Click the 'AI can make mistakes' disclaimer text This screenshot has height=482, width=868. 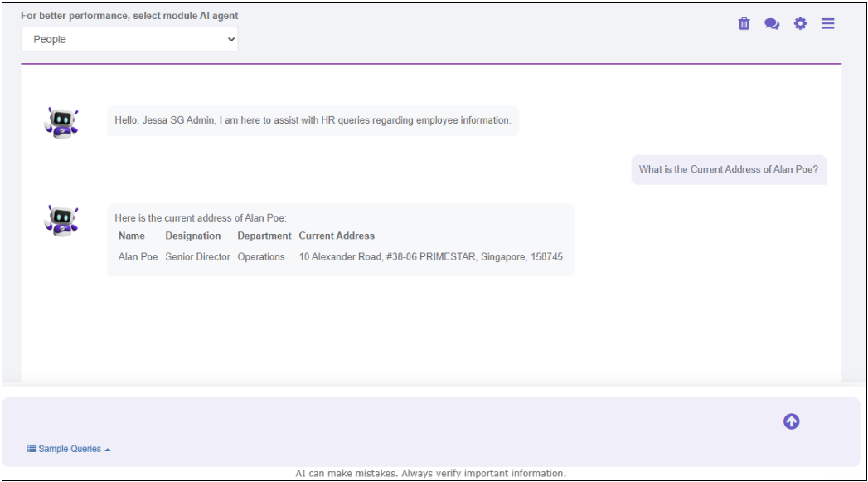pyautogui.click(x=430, y=473)
